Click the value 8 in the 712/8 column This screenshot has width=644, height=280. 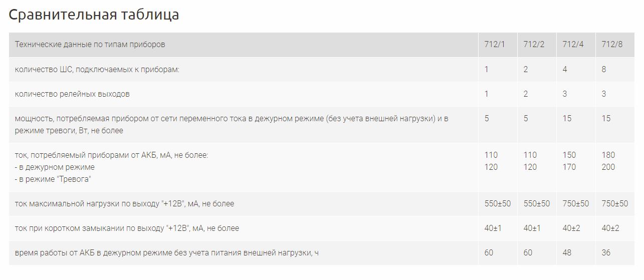604,70
